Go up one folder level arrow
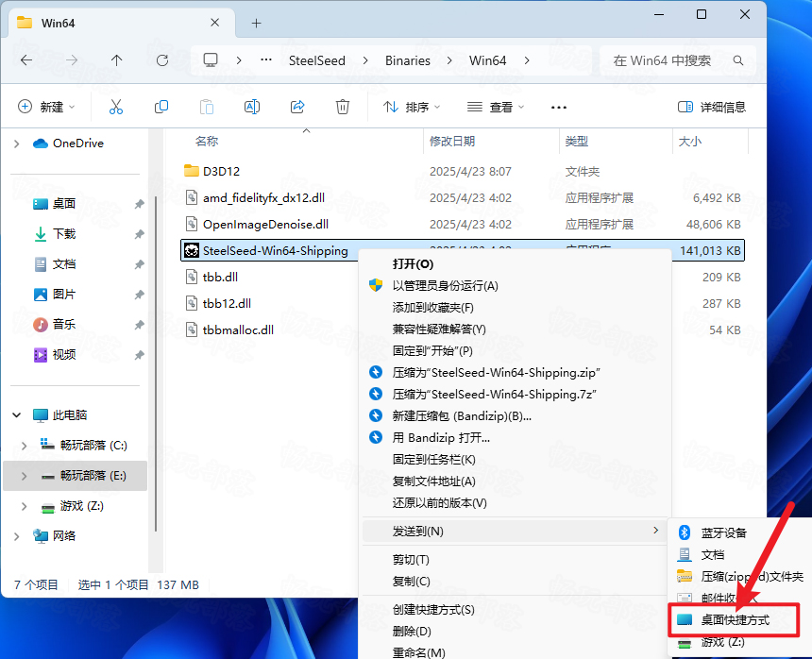The height and width of the screenshot is (659, 812). (116, 60)
